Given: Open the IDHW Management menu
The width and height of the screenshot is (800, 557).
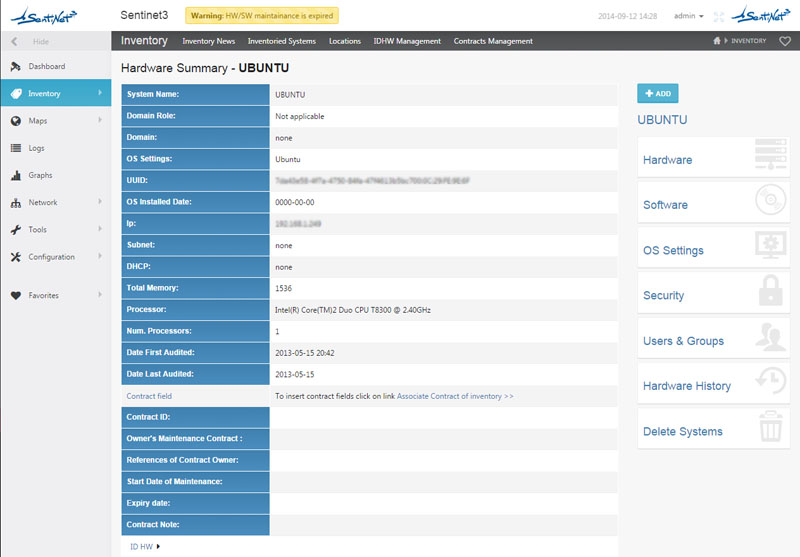Looking at the screenshot, I should click(x=407, y=41).
